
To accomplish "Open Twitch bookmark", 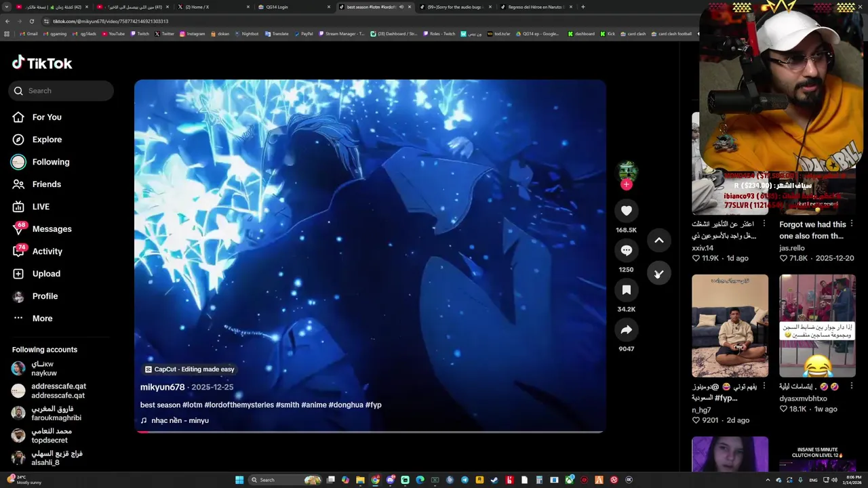I will [x=140, y=34].
